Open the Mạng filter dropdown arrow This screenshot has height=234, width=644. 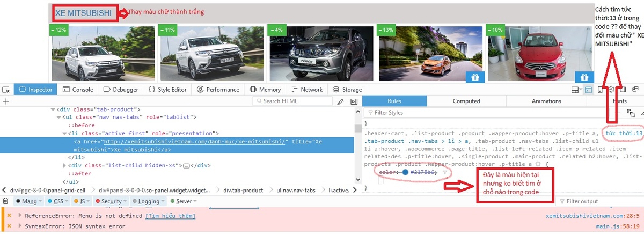(x=41, y=201)
